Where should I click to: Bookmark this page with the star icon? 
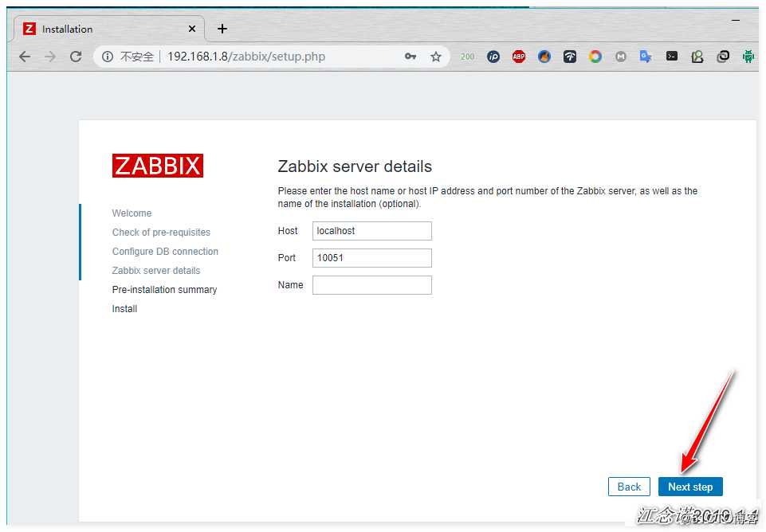point(436,57)
